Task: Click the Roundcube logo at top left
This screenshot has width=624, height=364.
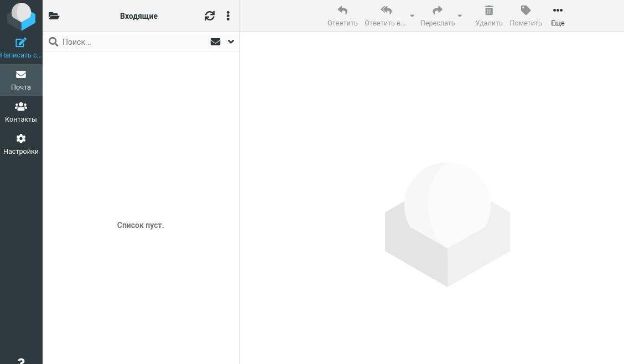Action: click(21, 16)
